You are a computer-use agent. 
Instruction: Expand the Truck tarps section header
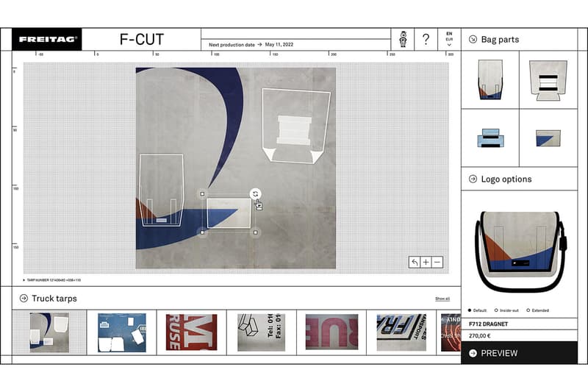[24, 298]
